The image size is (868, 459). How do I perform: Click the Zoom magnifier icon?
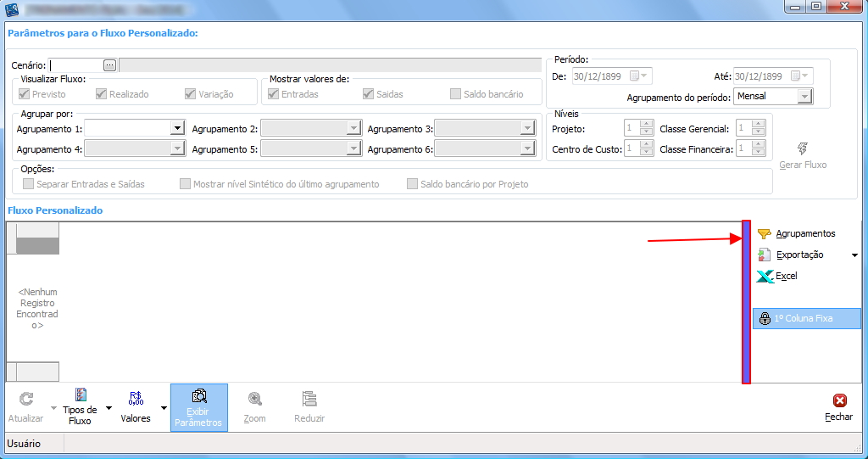[254, 398]
